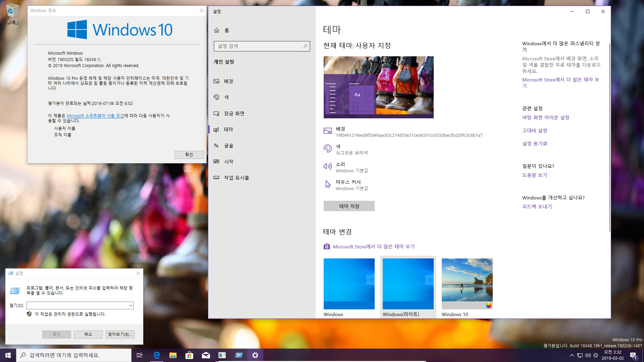The height and width of the screenshot is (362, 644).
Task: Click 찾아보기(B)... in Run dialog
Action: click(x=120, y=335)
